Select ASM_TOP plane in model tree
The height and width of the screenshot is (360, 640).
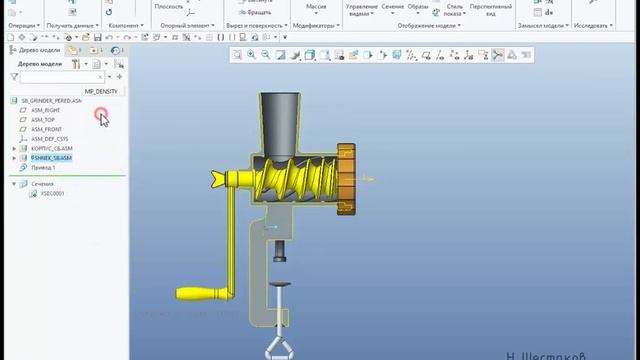[x=43, y=120]
